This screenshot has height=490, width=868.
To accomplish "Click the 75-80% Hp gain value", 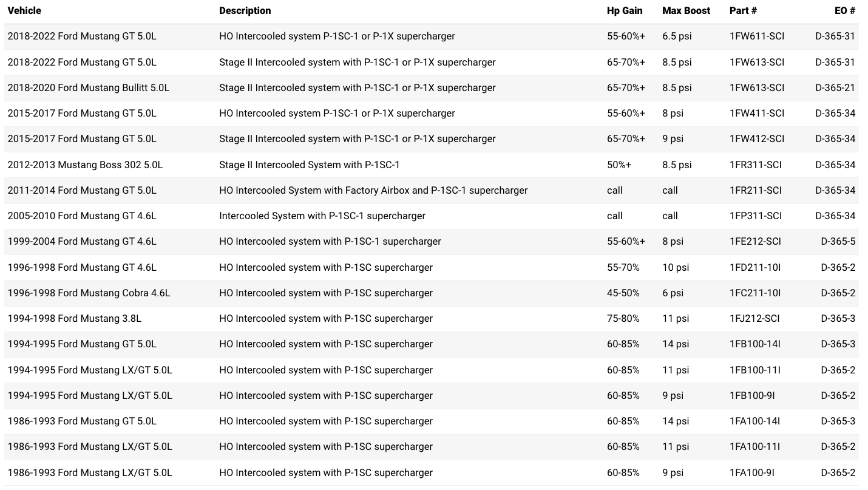I will (623, 318).
